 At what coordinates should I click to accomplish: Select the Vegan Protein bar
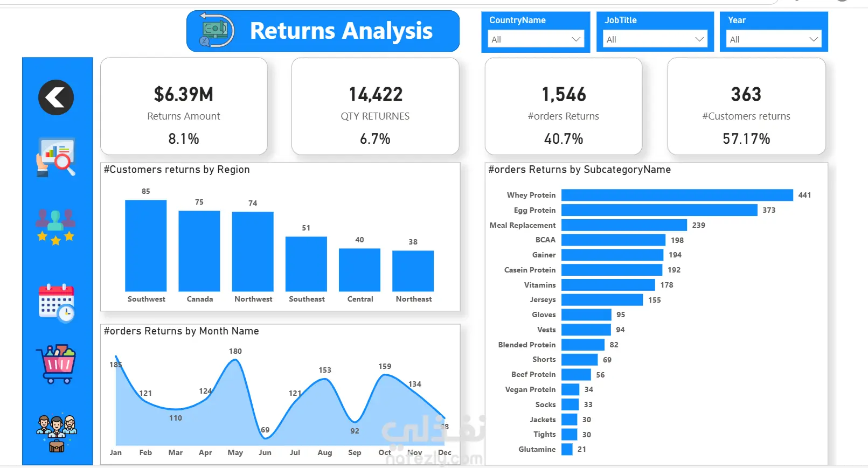pyautogui.click(x=570, y=389)
